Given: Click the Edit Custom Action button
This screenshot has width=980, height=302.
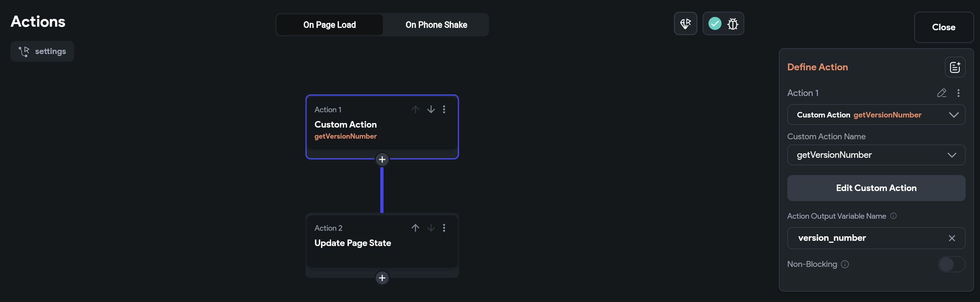Looking at the screenshot, I should tap(876, 188).
